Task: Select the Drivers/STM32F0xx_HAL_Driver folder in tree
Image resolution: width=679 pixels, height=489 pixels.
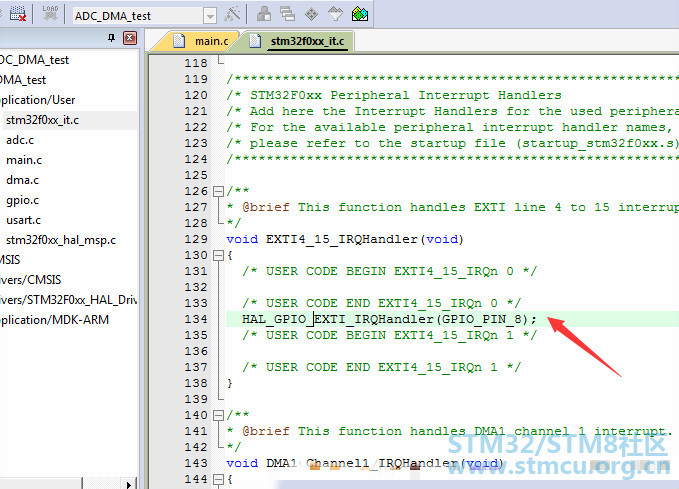Action: 68,300
